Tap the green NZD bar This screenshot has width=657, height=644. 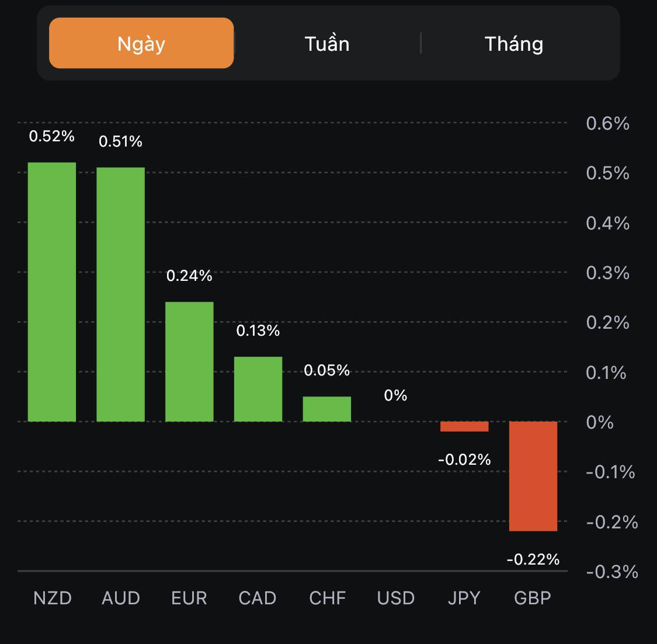(x=52, y=292)
